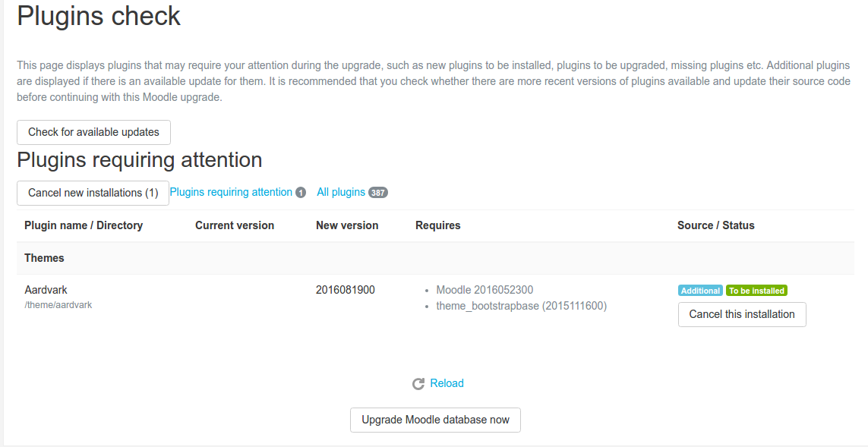Select the Aardvark plugin name

tap(46, 290)
